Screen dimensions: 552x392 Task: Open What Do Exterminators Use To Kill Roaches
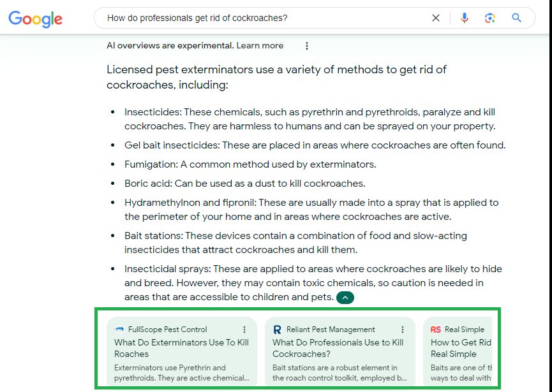coord(182,348)
